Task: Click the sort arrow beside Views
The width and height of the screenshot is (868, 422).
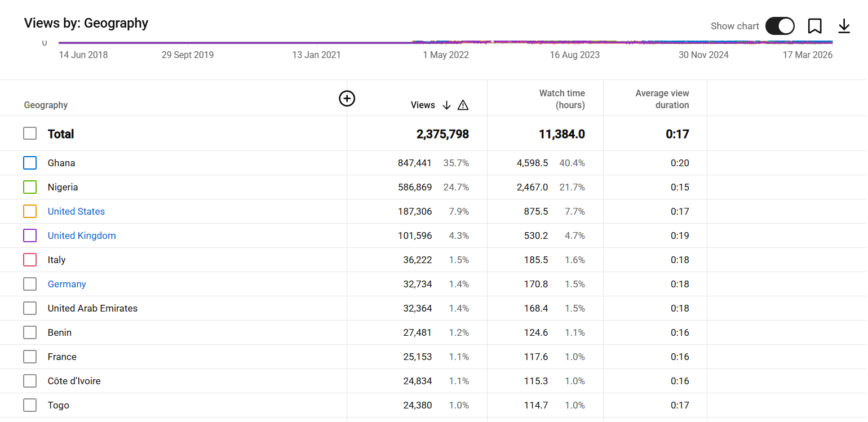Action: [446, 105]
